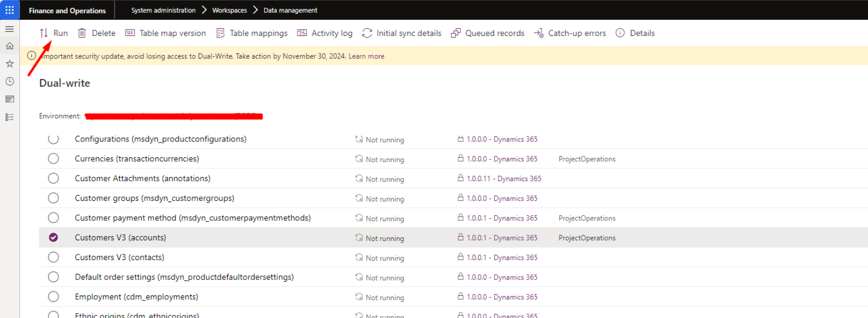
Task: Open the app launcher waffle icon
Action: point(10,10)
